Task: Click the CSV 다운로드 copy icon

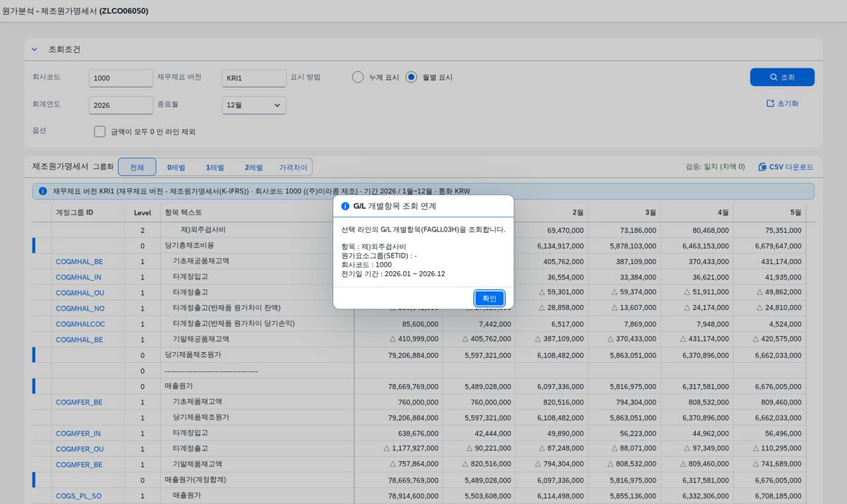Action: (x=762, y=167)
